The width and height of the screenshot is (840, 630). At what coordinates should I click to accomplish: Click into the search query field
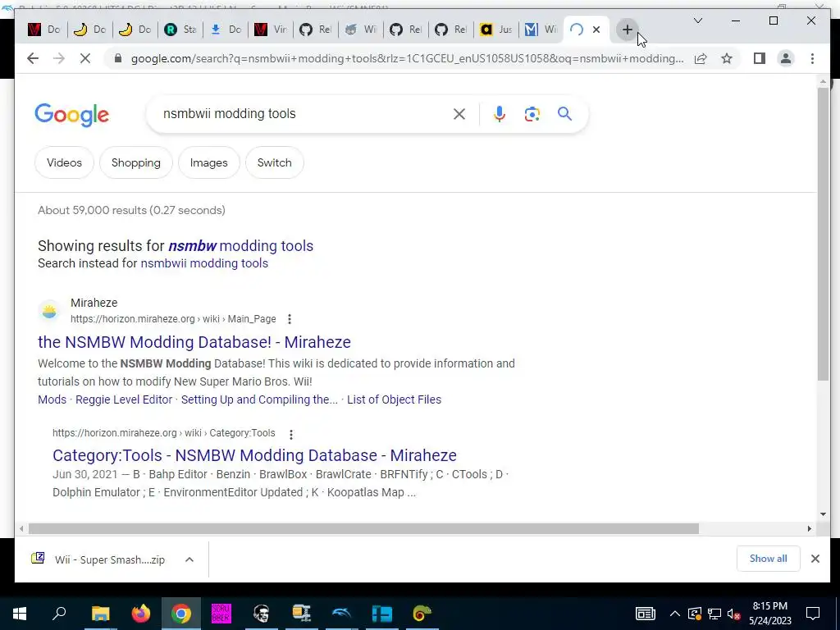click(x=303, y=113)
